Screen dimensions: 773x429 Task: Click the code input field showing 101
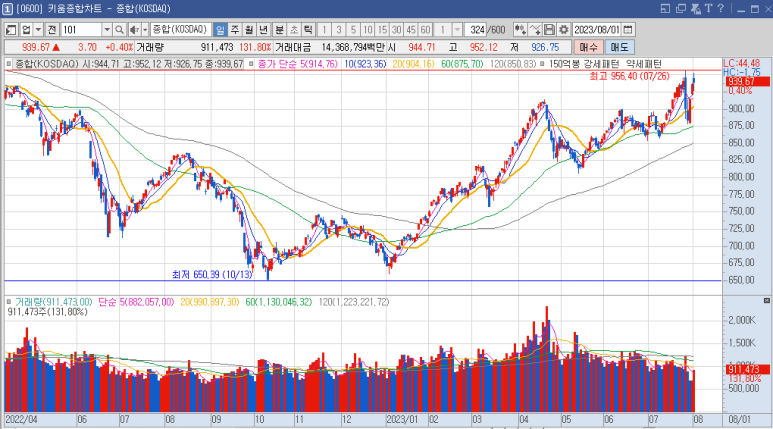[81, 30]
